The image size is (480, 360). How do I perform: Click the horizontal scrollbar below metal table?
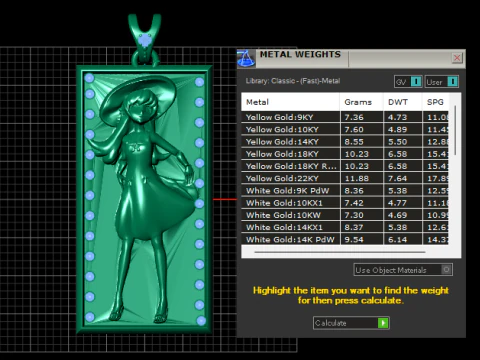(340, 252)
